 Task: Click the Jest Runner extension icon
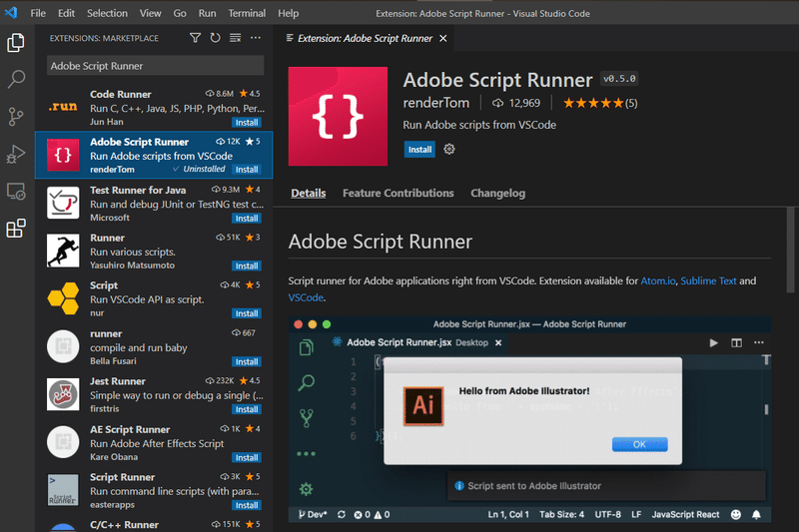[63, 394]
